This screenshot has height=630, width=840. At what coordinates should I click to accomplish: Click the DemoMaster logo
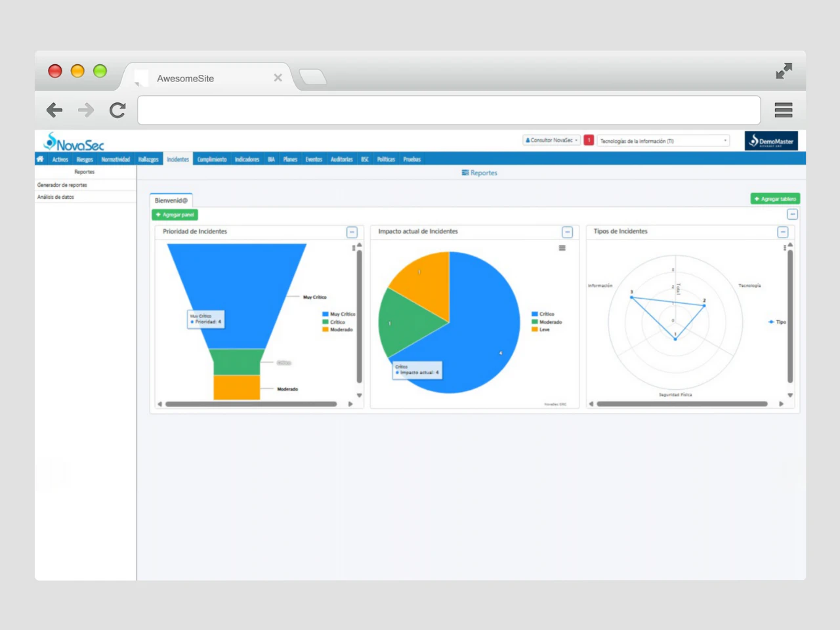coord(771,141)
